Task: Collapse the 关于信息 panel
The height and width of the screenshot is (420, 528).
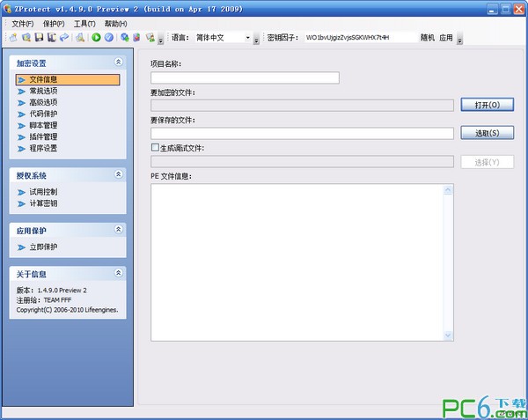Action: pyautogui.click(x=118, y=273)
